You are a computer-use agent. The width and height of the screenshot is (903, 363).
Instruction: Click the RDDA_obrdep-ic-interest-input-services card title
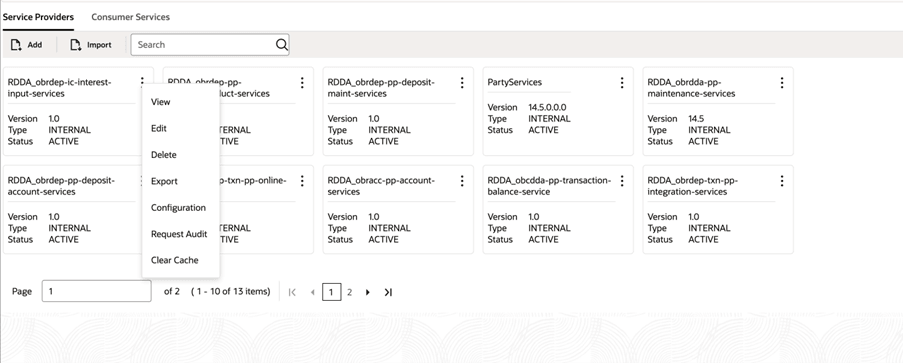pos(59,88)
